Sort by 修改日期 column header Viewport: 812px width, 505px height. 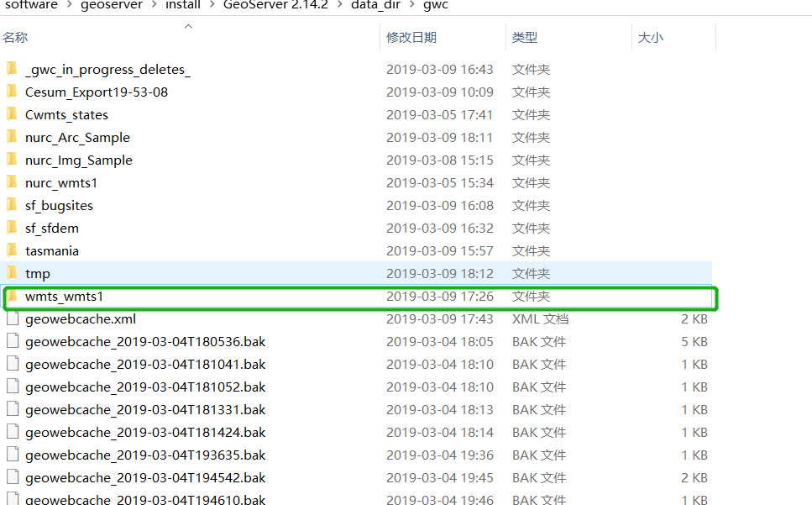[411, 37]
